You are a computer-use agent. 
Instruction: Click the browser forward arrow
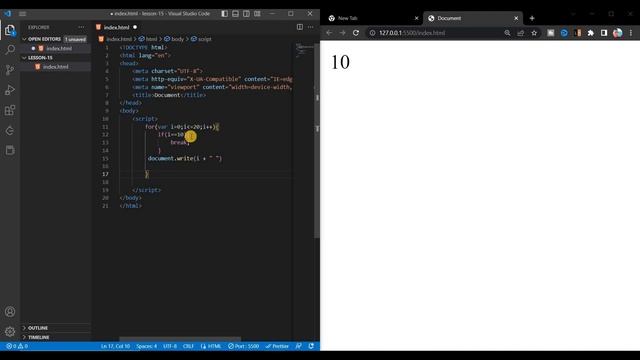[x=342, y=33]
